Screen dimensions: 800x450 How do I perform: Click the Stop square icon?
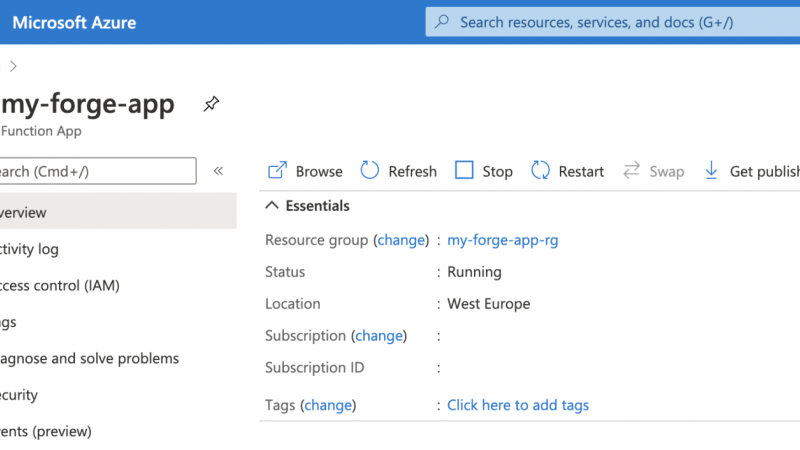[464, 170]
